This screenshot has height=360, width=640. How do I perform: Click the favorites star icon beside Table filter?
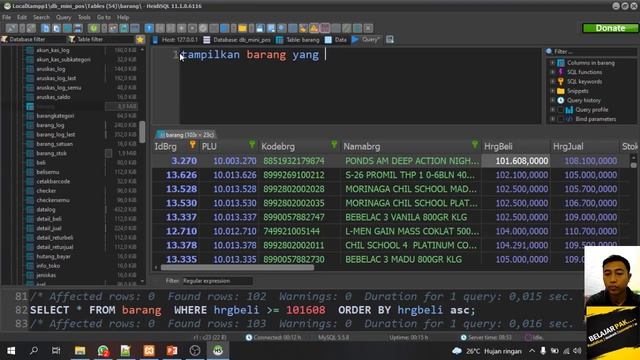pyautogui.click(x=140, y=40)
